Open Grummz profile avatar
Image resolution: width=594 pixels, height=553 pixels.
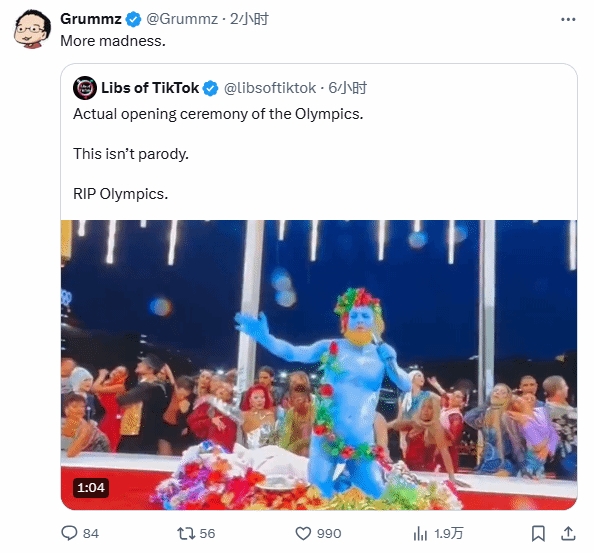33,29
